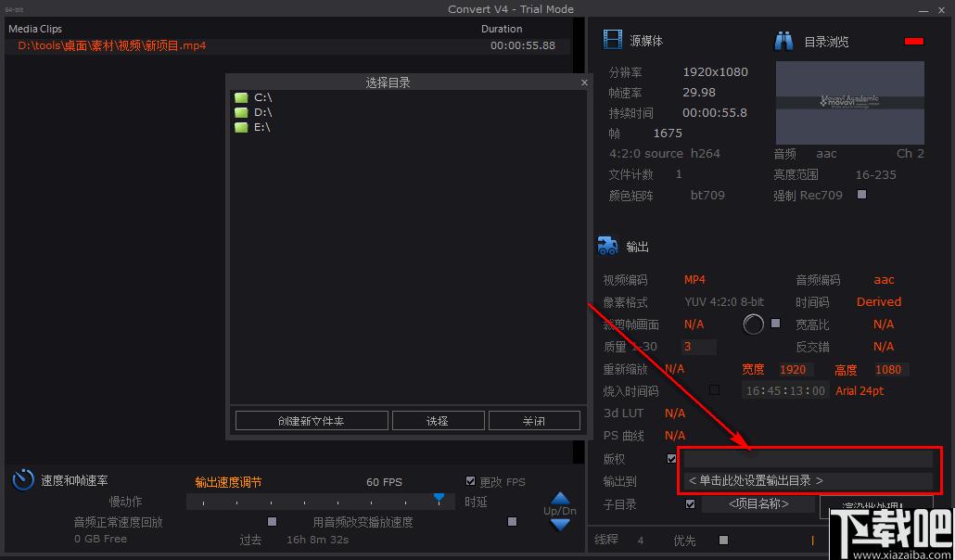The image size is (955, 560).
Task: Click the empty 版权 text field
Action: pyautogui.click(x=808, y=458)
